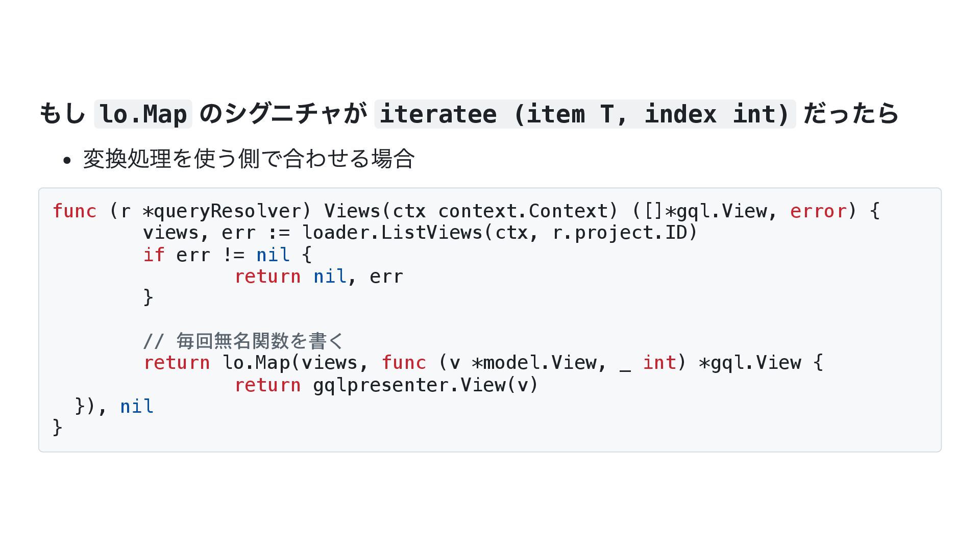Click r.project.ID argument
This screenshot has height=551, width=980.
[620, 233]
